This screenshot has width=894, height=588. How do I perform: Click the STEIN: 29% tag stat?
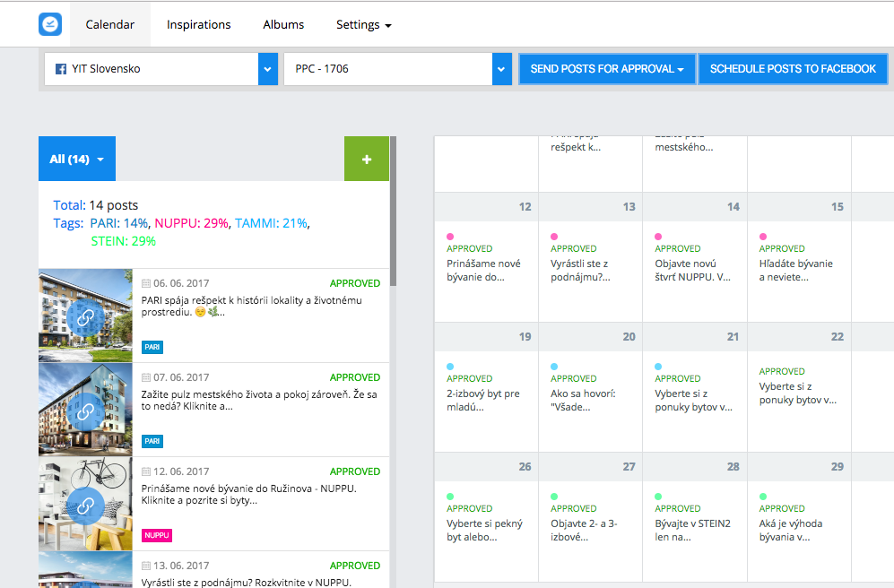pos(123,242)
